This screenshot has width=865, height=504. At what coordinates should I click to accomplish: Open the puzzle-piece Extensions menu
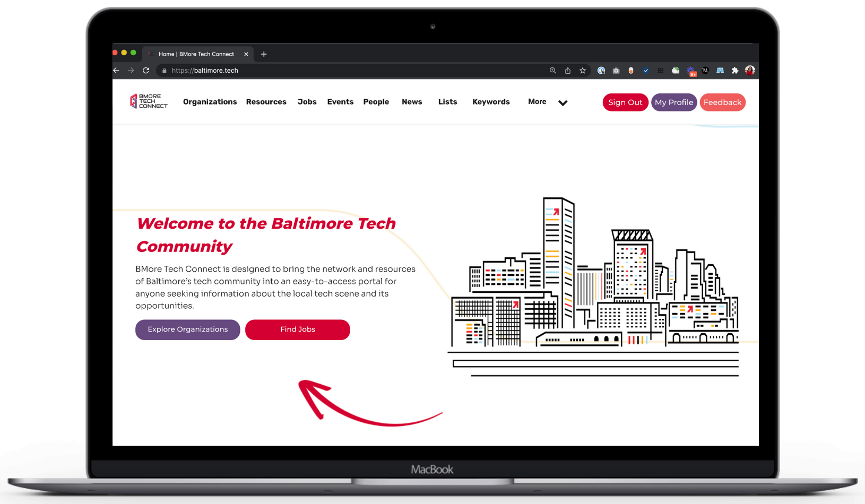pos(735,70)
